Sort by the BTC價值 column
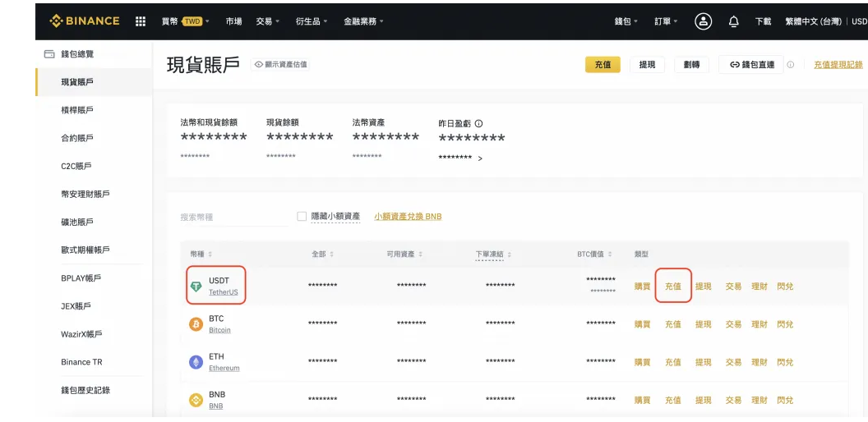 (594, 255)
